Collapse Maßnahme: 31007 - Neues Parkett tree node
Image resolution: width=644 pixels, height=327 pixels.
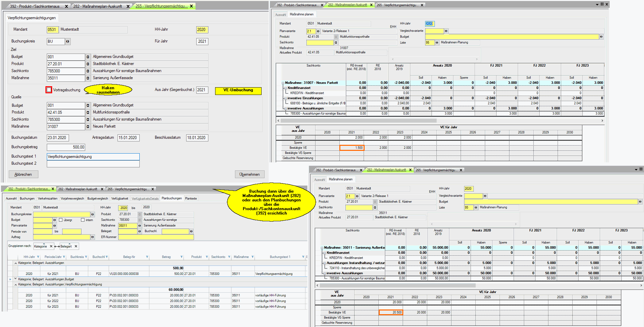point(283,83)
